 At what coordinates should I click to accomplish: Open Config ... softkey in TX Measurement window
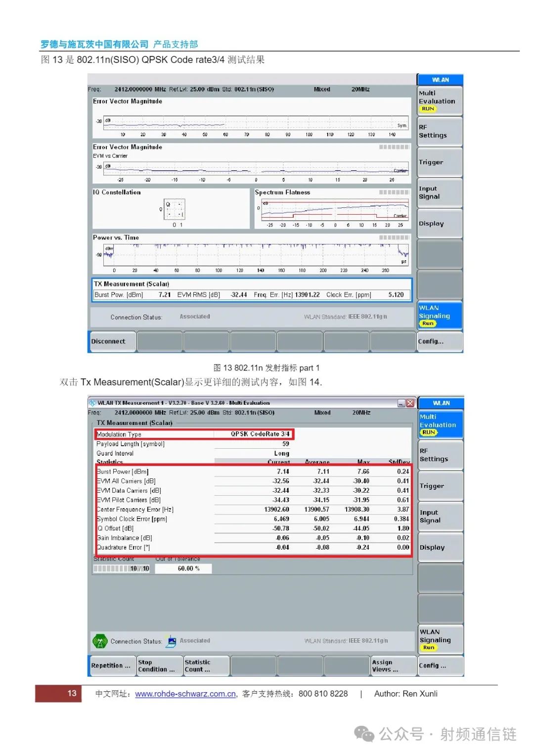coord(441,665)
